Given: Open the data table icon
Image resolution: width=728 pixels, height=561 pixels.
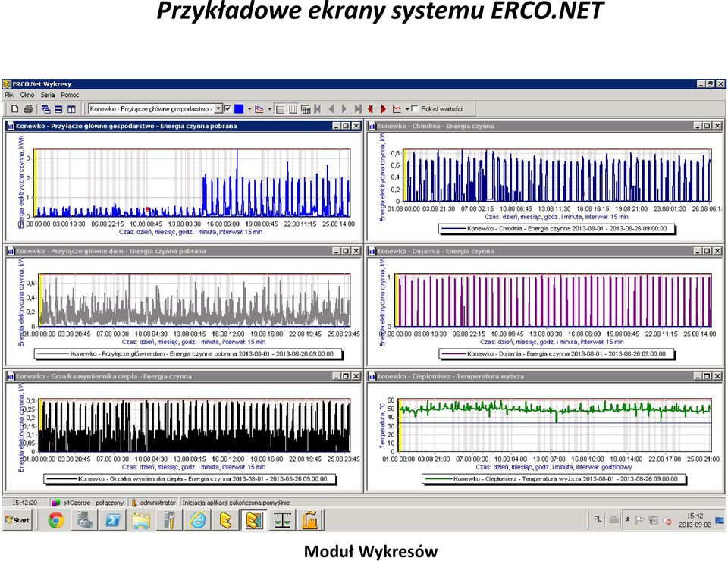Looking at the screenshot, I should click(306, 109).
